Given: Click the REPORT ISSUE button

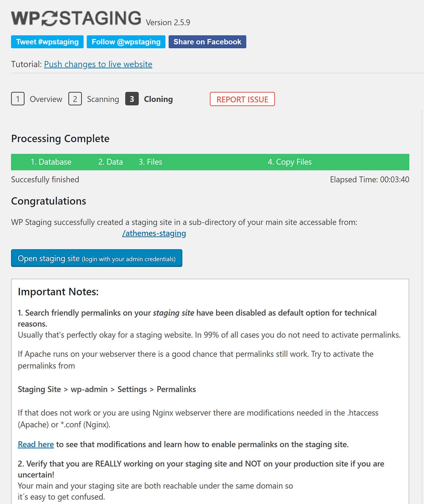Looking at the screenshot, I should [242, 99].
